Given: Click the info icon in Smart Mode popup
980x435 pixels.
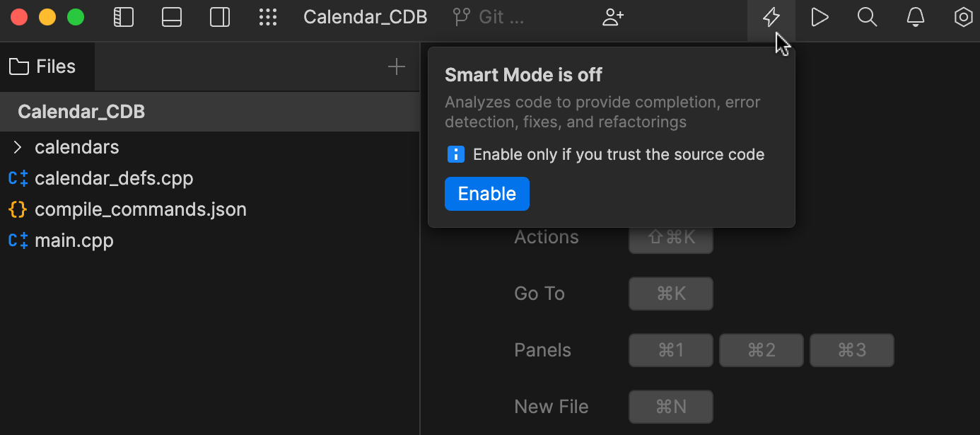Looking at the screenshot, I should (x=455, y=154).
